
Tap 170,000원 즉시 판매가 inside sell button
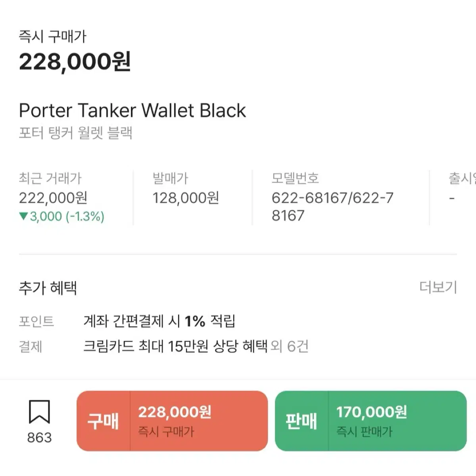click(372, 421)
